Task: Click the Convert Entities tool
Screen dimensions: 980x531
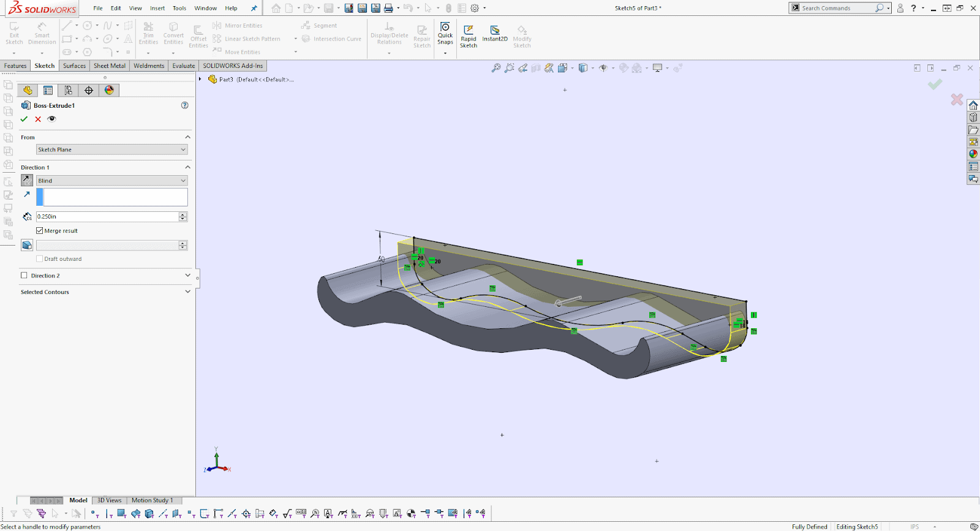Action: (x=173, y=34)
